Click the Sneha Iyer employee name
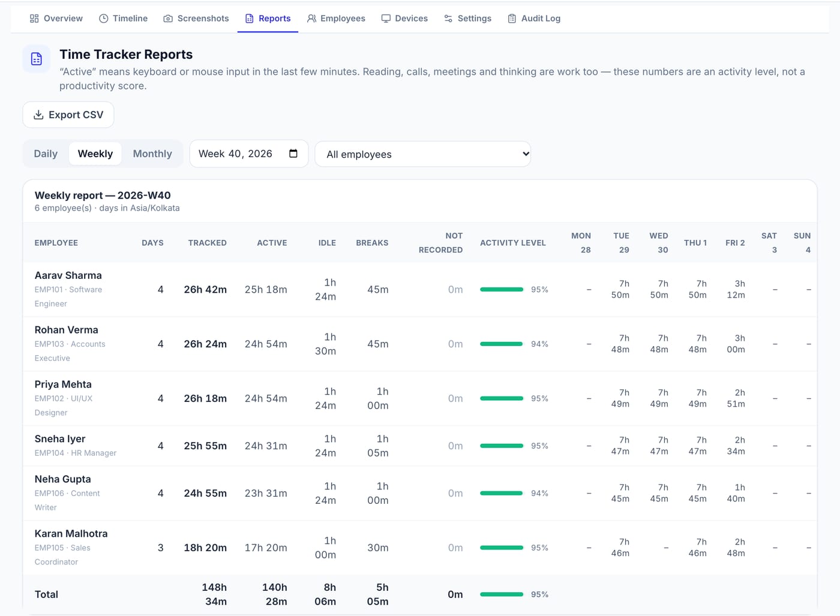Image resolution: width=840 pixels, height=616 pixels. [x=60, y=439]
